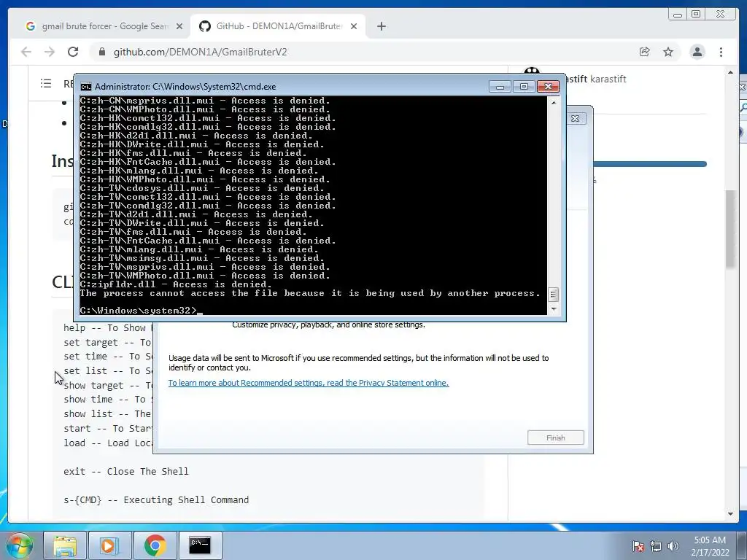Click 'set target' command line in README
747x560 pixels.
(x=107, y=343)
